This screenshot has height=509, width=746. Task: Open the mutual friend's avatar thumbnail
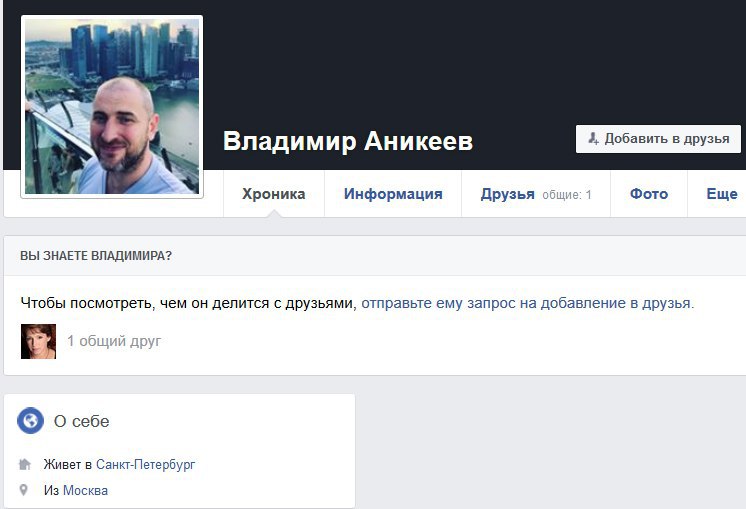(39, 342)
